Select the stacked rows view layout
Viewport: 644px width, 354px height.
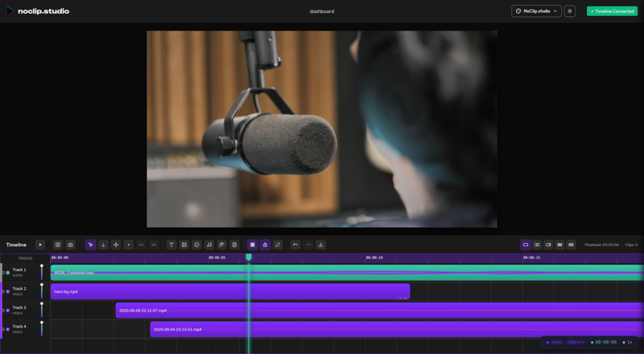(x=571, y=245)
